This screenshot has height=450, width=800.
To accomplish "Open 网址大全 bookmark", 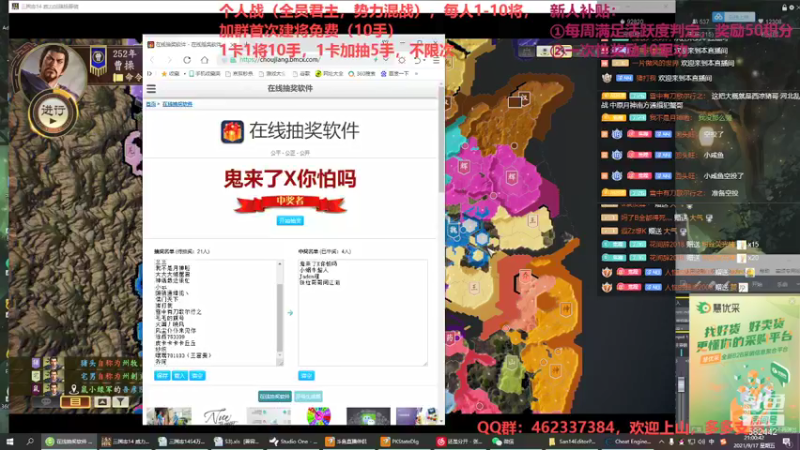I will tap(329, 74).
